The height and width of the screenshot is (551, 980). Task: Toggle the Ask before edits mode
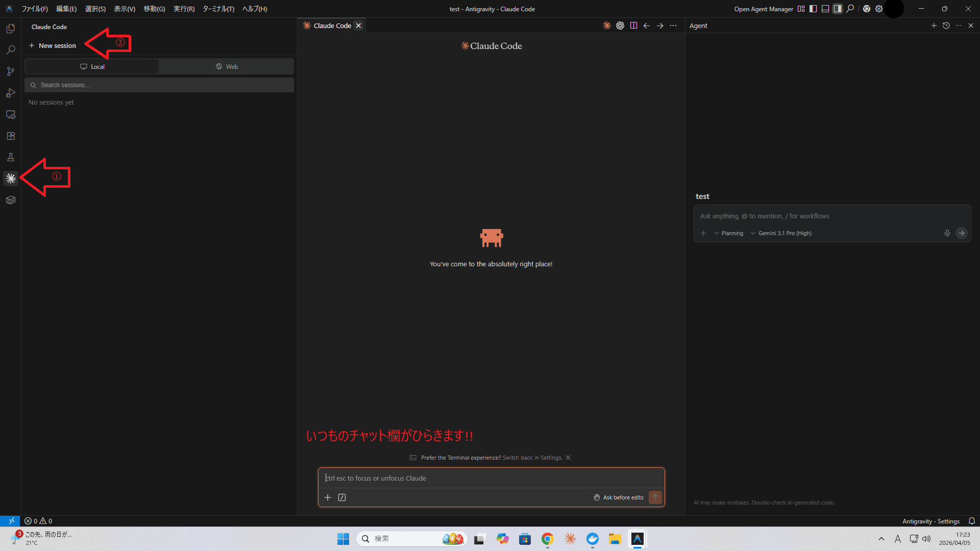tap(618, 497)
